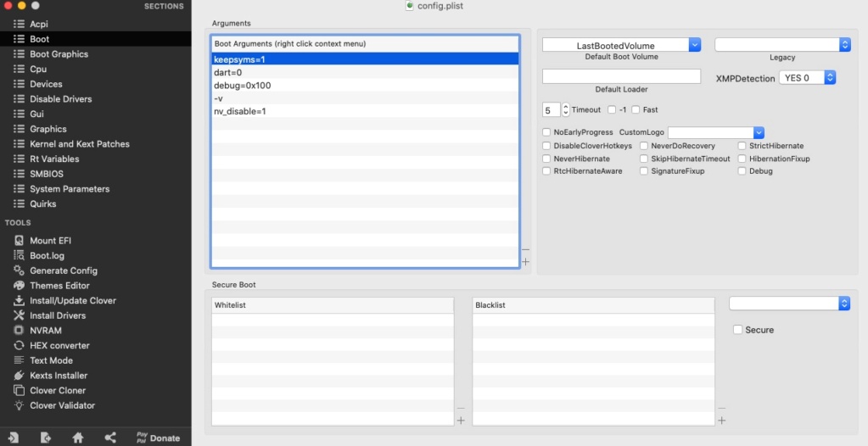The width and height of the screenshot is (868, 446).
Task: Click the share icon in bottom bar
Action: [110, 438]
